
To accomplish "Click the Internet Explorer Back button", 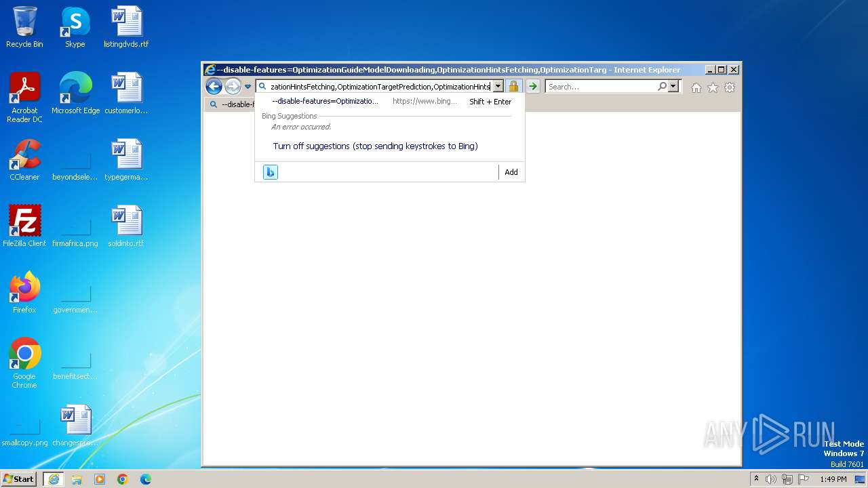I will pos(214,86).
